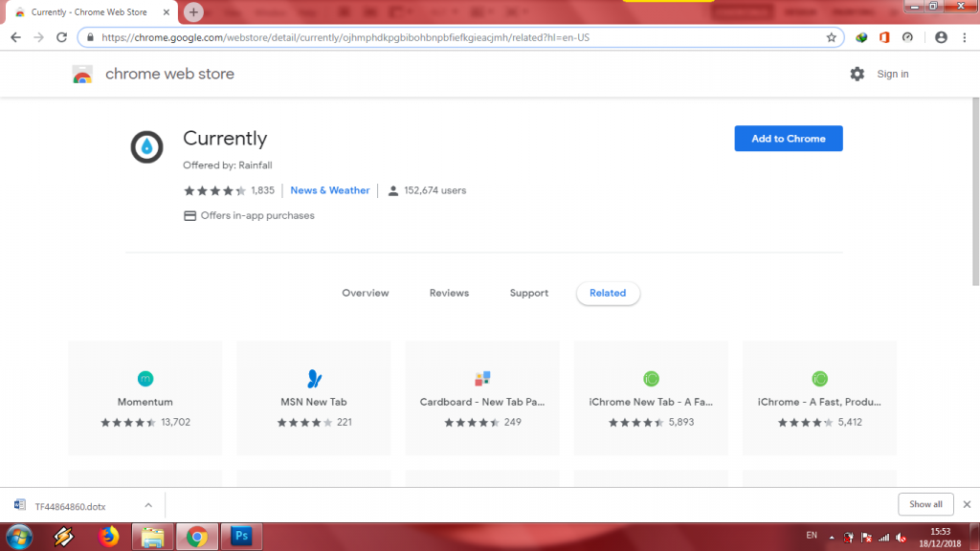
Task: Click the address bar URL
Action: 345,37
